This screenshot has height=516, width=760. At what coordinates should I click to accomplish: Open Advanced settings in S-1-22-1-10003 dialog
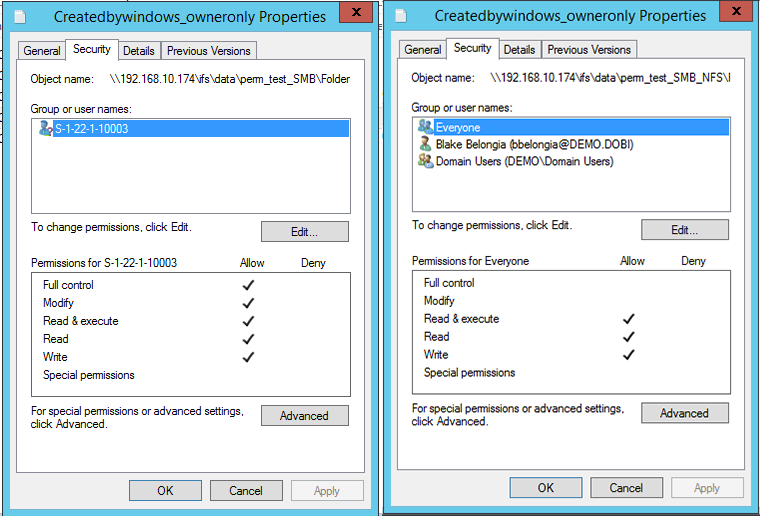click(304, 416)
